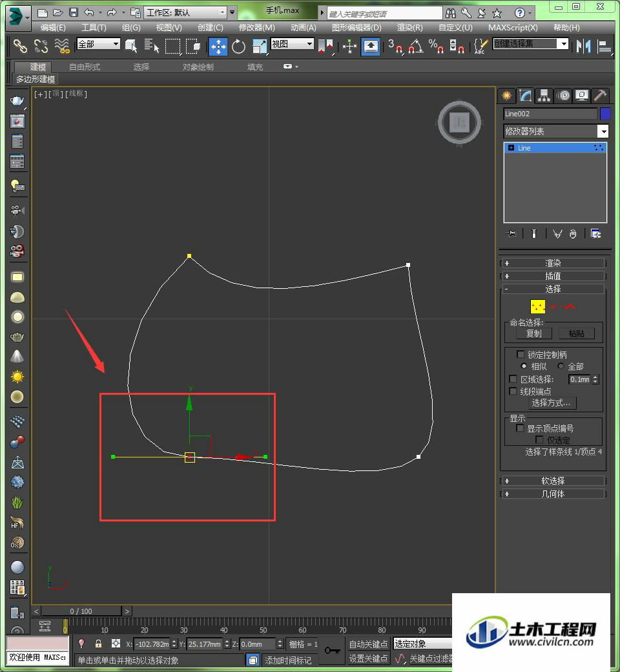Toggle the 仅选定 checkbox
This screenshot has width=620, height=672.
(540, 440)
